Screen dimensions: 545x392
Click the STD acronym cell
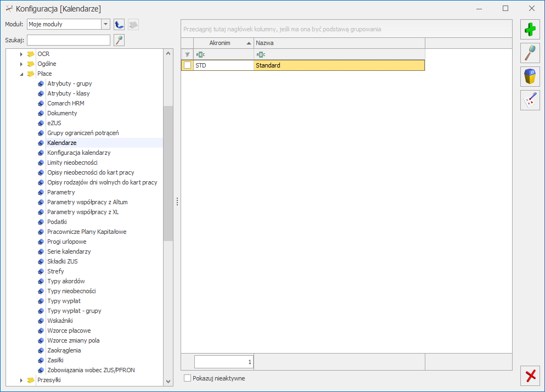click(223, 65)
